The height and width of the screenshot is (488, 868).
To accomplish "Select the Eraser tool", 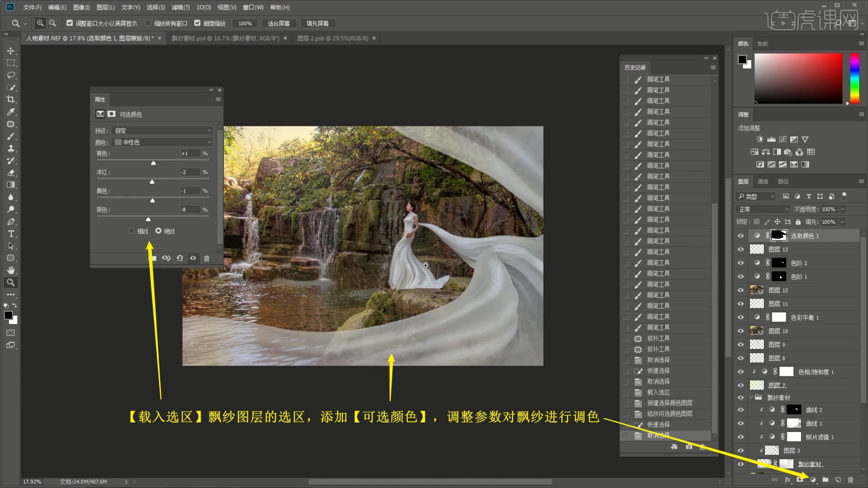I will (x=11, y=173).
